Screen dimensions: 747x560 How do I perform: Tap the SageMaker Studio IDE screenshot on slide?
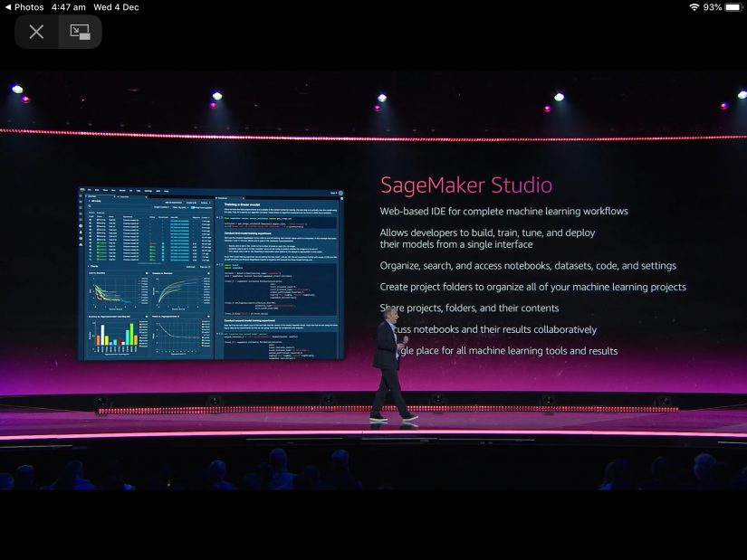click(211, 274)
